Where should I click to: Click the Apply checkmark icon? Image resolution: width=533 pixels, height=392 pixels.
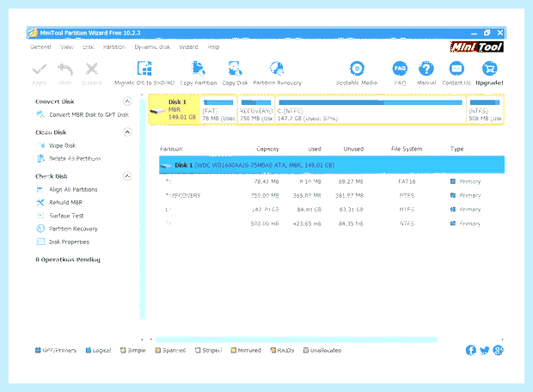[39, 70]
